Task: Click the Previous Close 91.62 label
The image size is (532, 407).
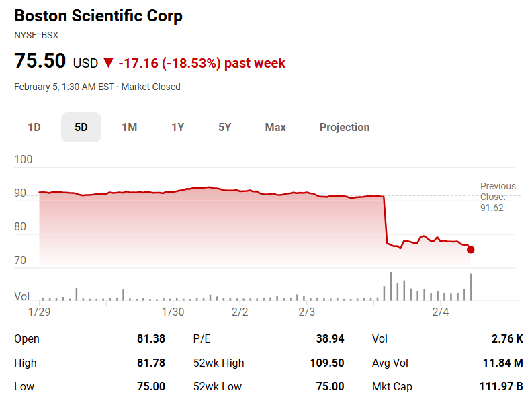Action: 498,197
